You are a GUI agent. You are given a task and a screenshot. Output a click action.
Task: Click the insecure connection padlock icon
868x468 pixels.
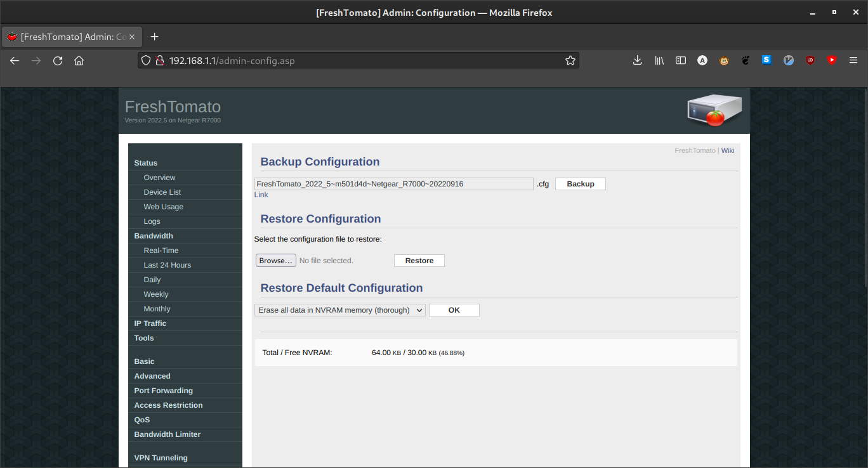[160, 60]
